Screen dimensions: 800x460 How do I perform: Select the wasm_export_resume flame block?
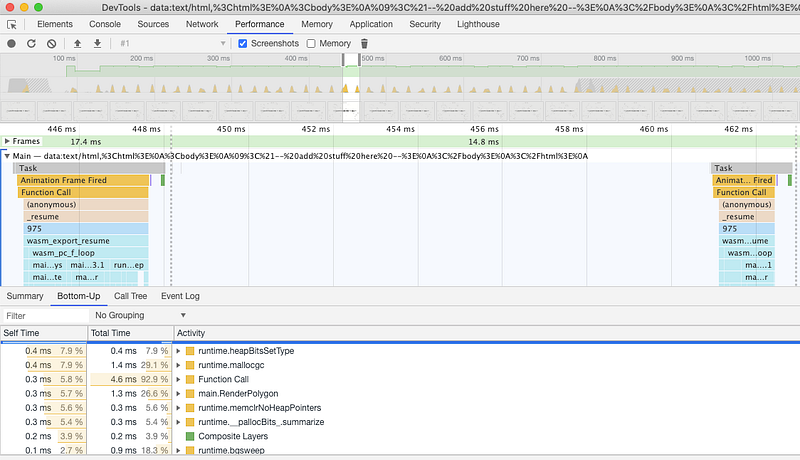coord(86,241)
